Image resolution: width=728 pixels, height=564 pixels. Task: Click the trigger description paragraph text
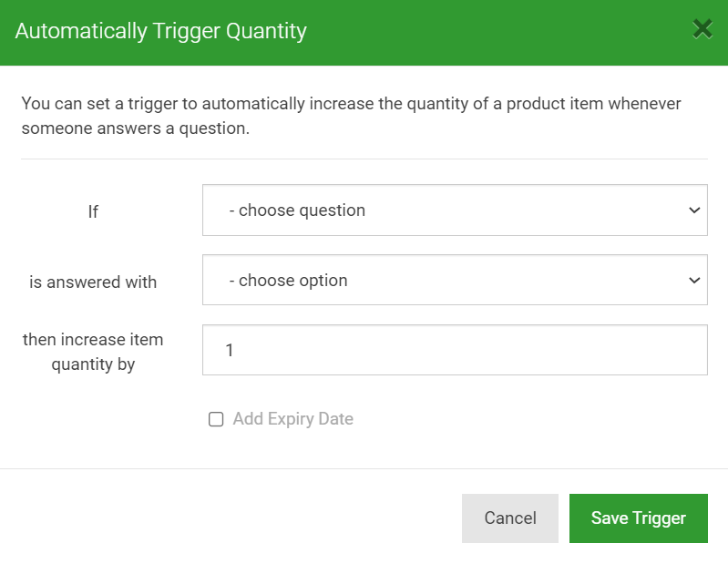[351, 116]
